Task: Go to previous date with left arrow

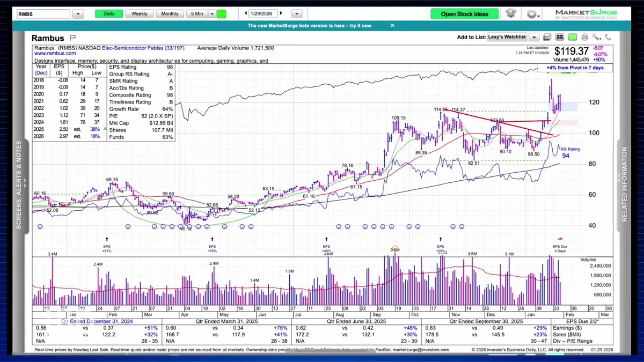Action: (246, 13)
